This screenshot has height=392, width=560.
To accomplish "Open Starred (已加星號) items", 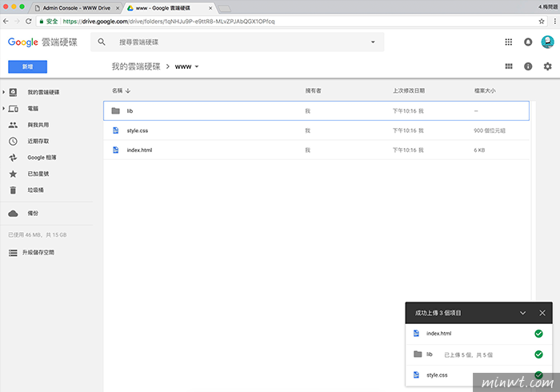I will coord(38,174).
